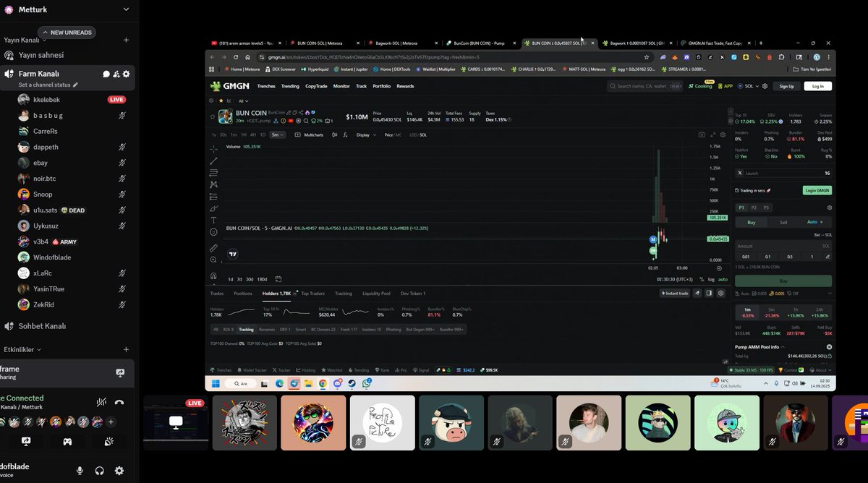Open GMGN Monitor menu
868x483 pixels.
[341, 86]
